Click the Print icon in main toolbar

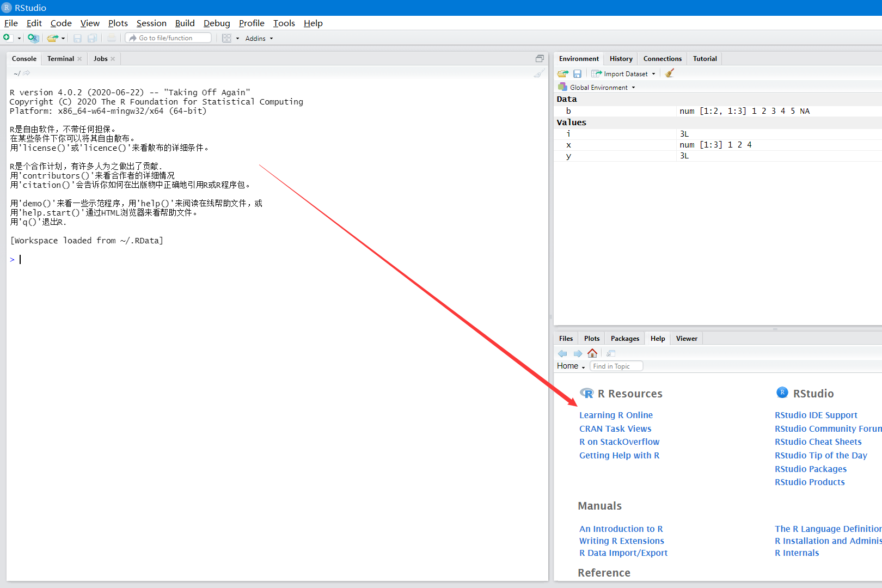click(112, 38)
